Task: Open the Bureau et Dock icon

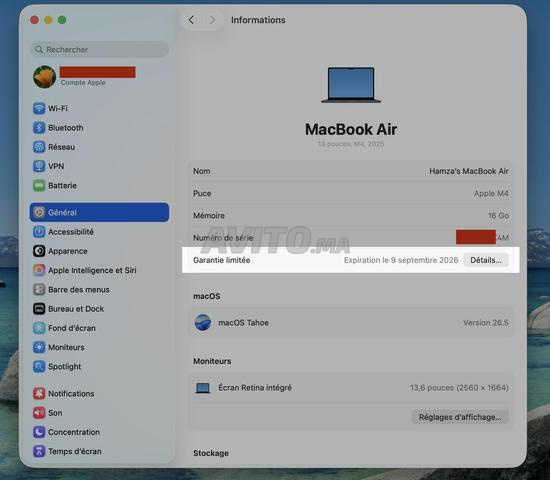Action: point(39,309)
